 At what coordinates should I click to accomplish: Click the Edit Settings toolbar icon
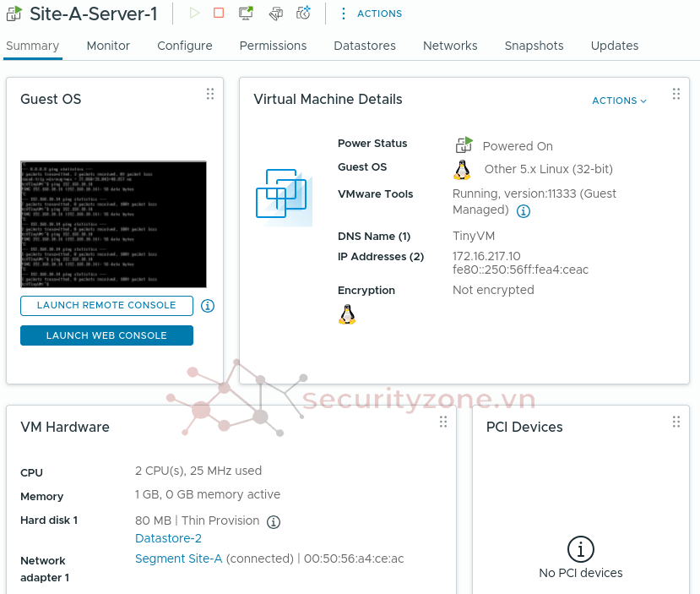(275, 14)
